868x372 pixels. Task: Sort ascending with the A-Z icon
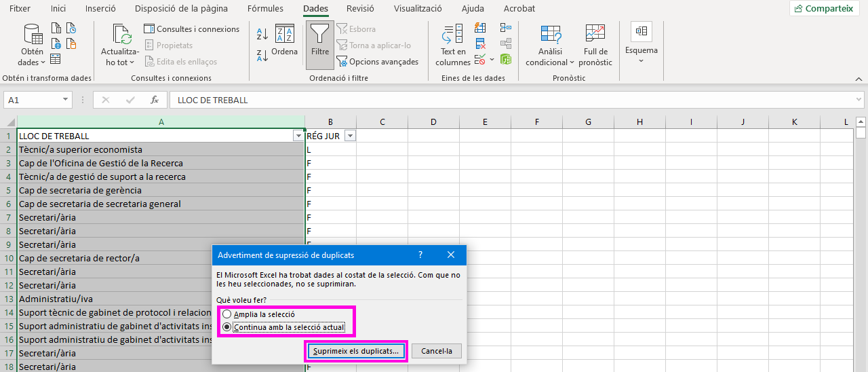pyautogui.click(x=262, y=33)
